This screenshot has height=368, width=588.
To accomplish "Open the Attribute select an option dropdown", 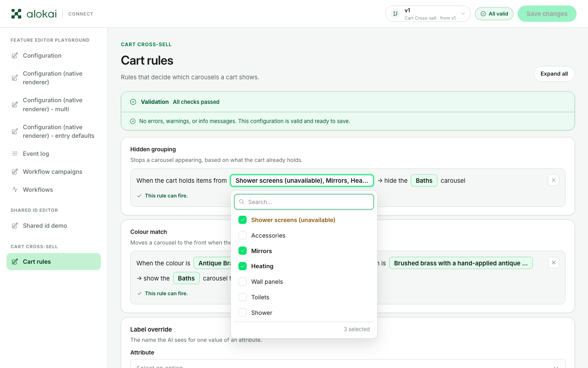I will pos(347,364).
